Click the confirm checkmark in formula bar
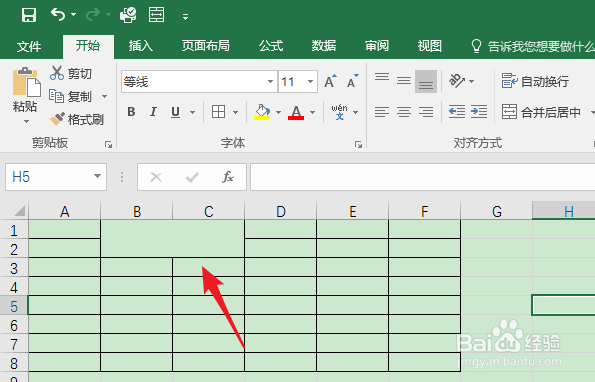Screen dimensions: 595x382 click(x=192, y=177)
